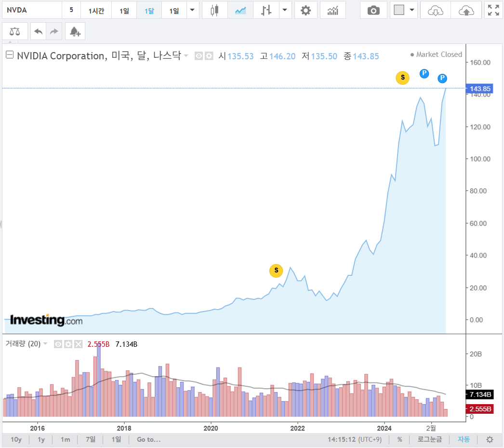Screen dimensions: 504x448
Task: Toggle percentage % scale
Action: tap(399, 439)
